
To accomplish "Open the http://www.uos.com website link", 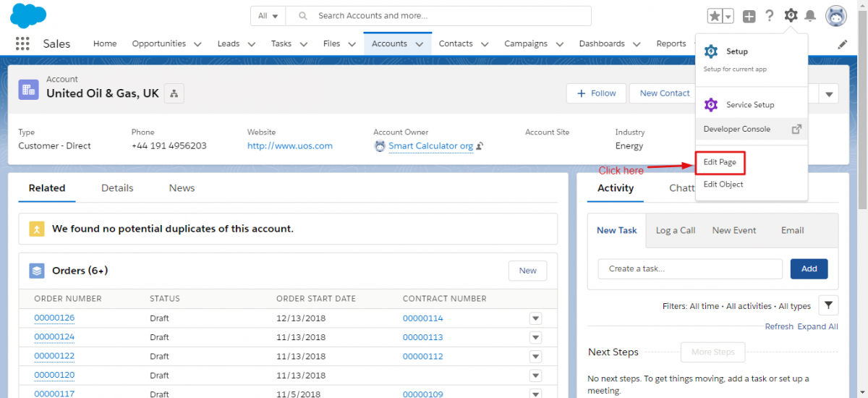I will (290, 145).
